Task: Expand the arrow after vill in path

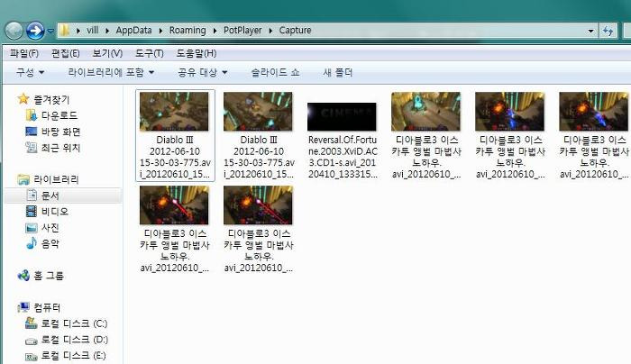Action: [107, 31]
